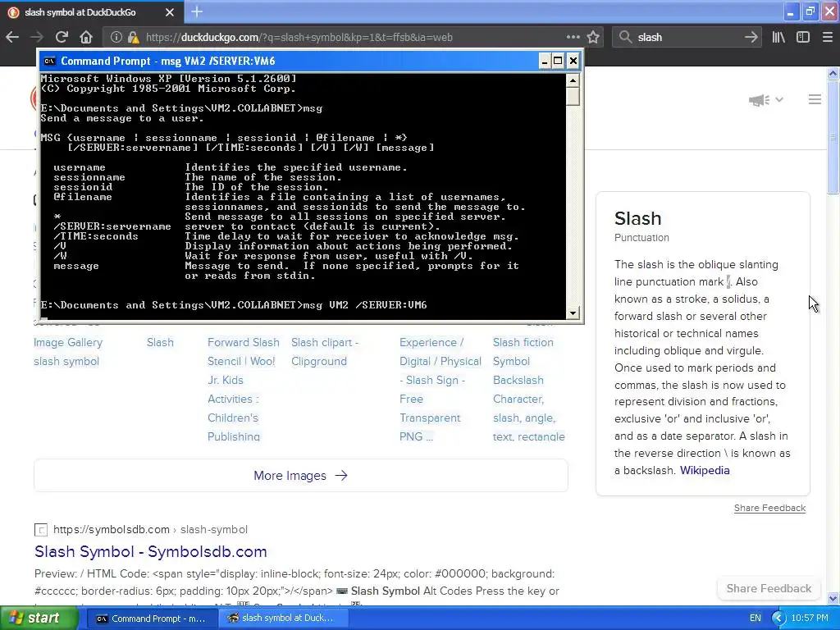840x630 pixels.
Task: Open Image Gallery slash symbol link
Action: (x=68, y=352)
